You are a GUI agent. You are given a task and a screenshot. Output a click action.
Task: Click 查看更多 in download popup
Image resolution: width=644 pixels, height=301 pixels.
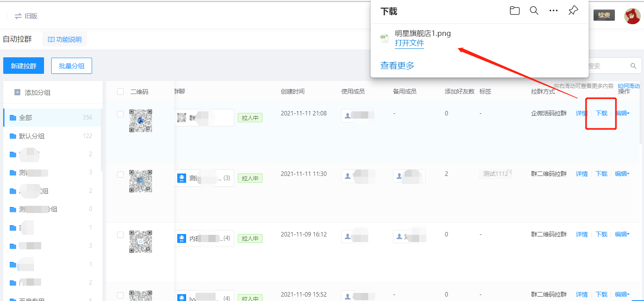[x=397, y=65]
